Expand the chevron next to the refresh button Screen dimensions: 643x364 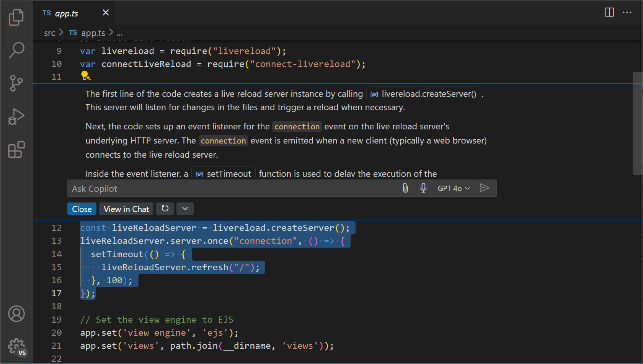(x=185, y=209)
